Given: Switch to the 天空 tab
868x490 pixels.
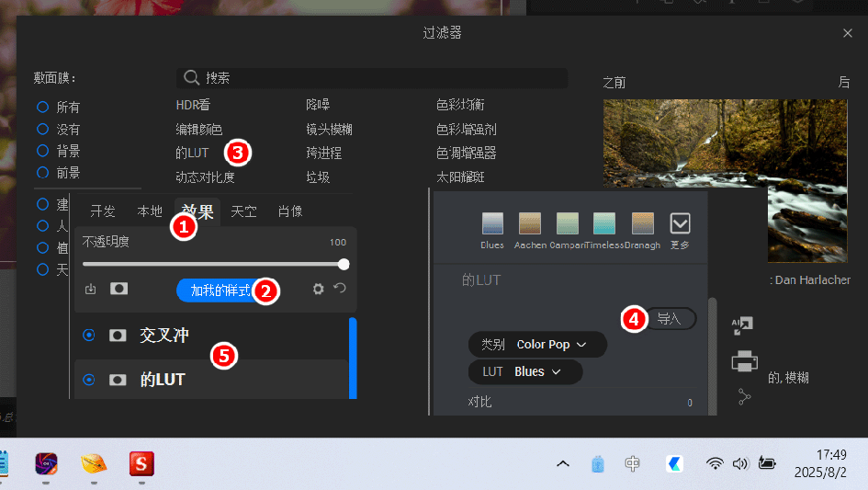Looking at the screenshot, I should [x=243, y=211].
